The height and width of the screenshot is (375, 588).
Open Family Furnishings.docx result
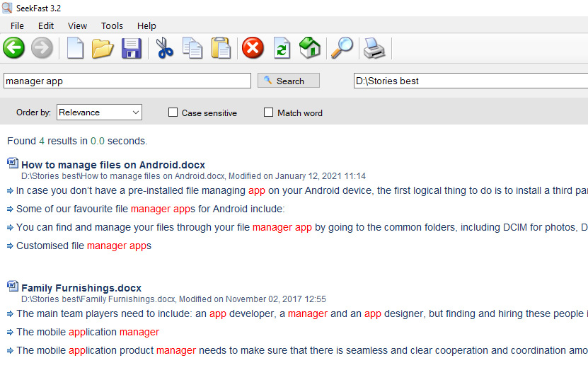tap(81, 288)
